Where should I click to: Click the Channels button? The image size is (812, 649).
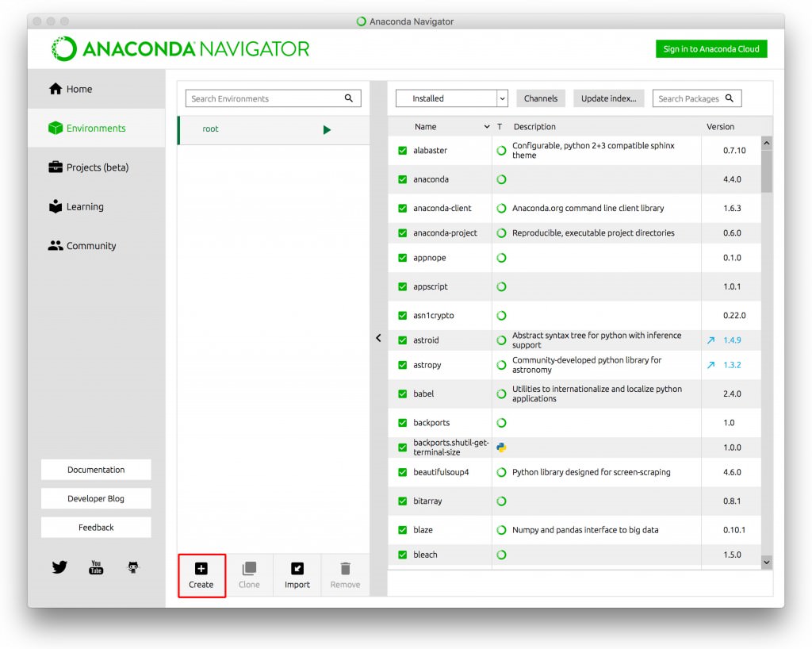pyautogui.click(x=541, y=98)
